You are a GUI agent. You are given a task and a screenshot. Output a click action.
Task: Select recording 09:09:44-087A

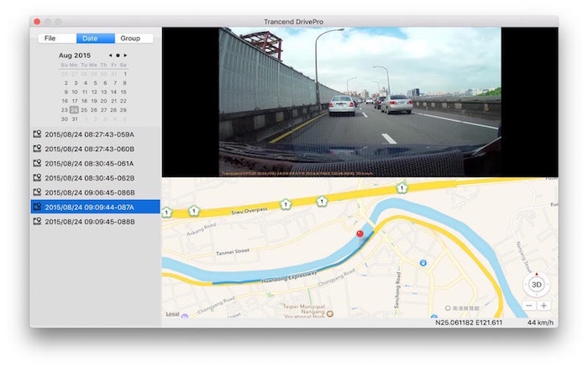click(x=96, y=207)
